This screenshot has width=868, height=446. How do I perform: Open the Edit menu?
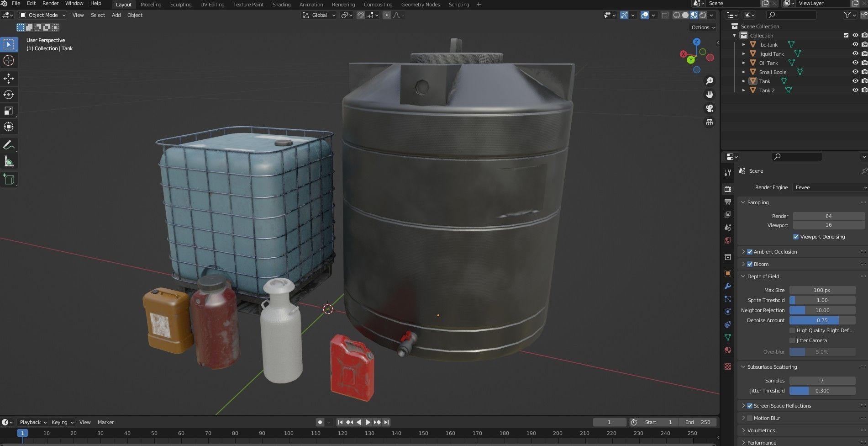point(31,3)
